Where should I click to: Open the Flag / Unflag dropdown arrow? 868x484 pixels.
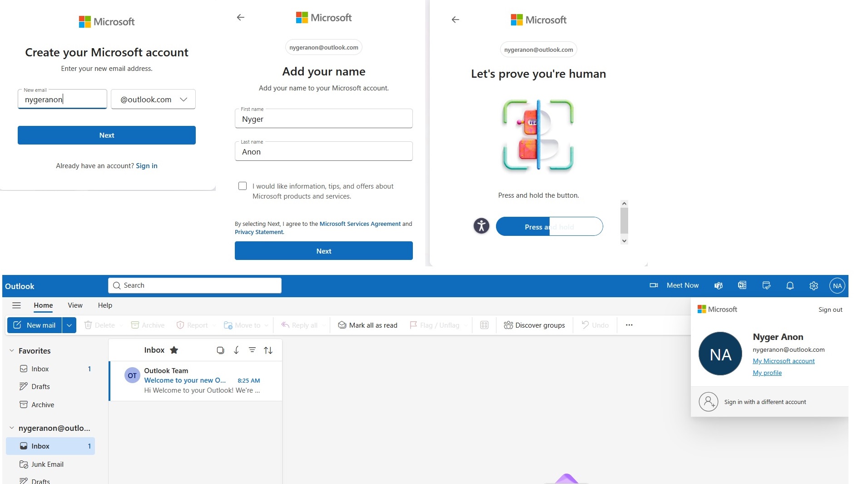466,325
